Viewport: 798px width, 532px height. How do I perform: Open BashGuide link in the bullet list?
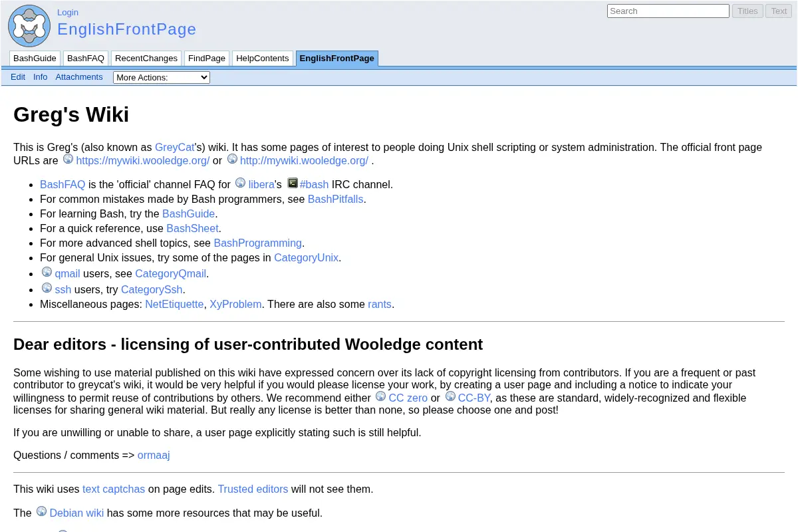pyautogui.click(x=189, y=214)
